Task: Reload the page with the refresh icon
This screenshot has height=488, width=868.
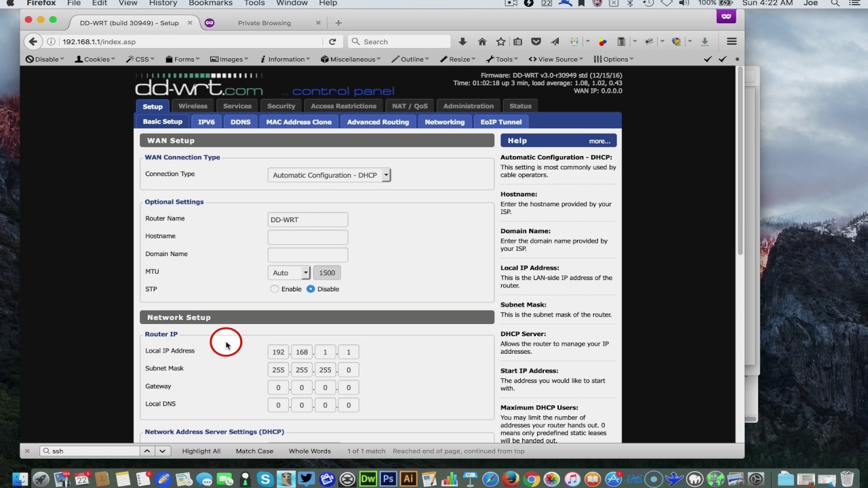Action: [332, 41]
